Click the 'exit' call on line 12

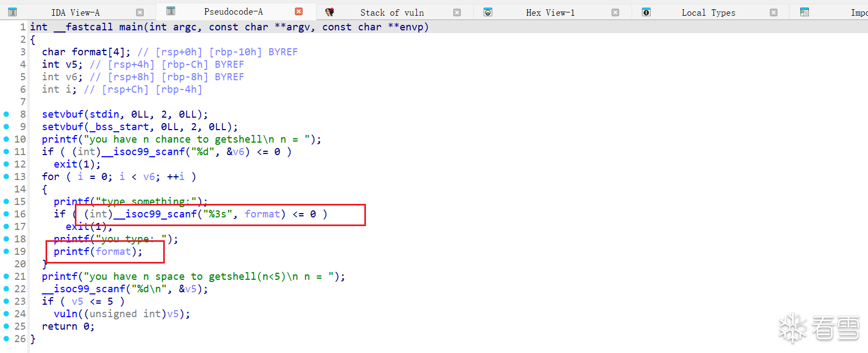click(66, 164)
